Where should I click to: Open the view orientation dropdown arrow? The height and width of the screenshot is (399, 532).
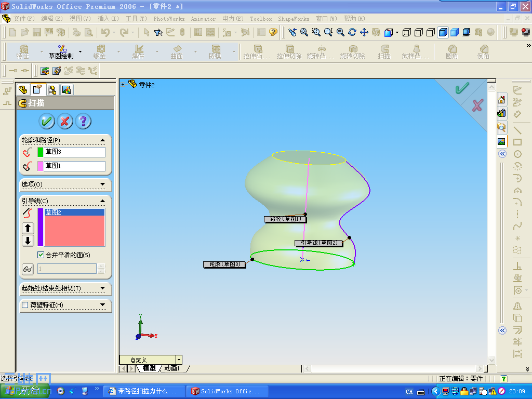pos(397,33)
